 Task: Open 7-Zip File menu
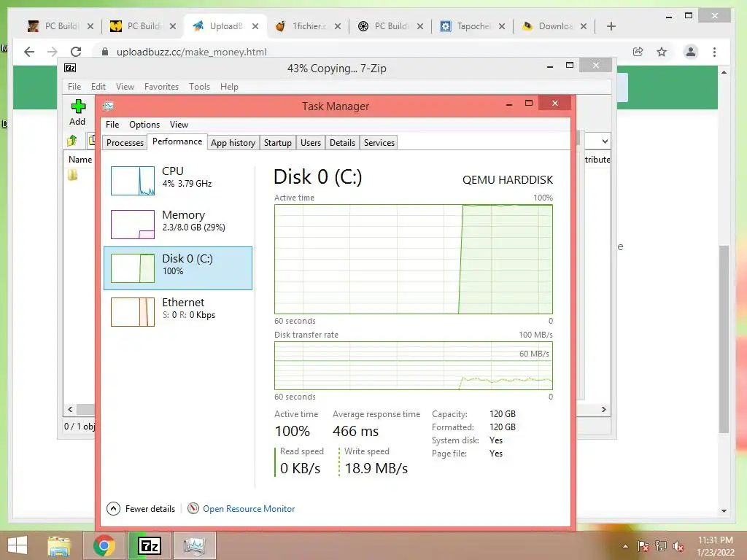pyautogui.click(x=74, y=87)
